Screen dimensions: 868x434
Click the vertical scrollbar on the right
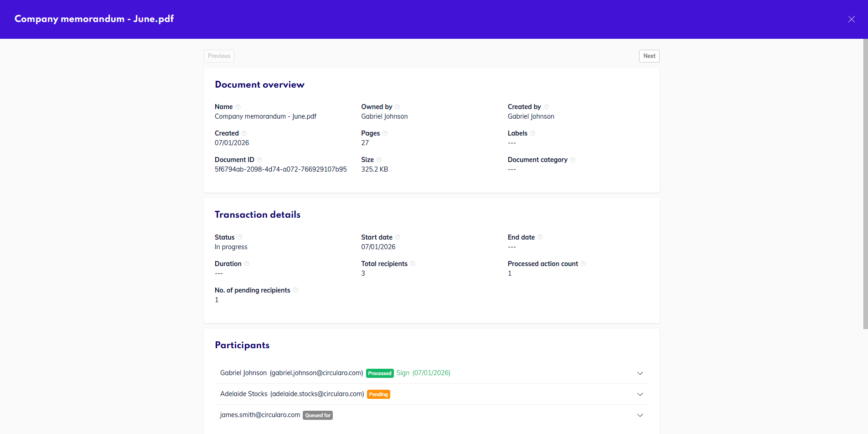click(x=865, y=183)
